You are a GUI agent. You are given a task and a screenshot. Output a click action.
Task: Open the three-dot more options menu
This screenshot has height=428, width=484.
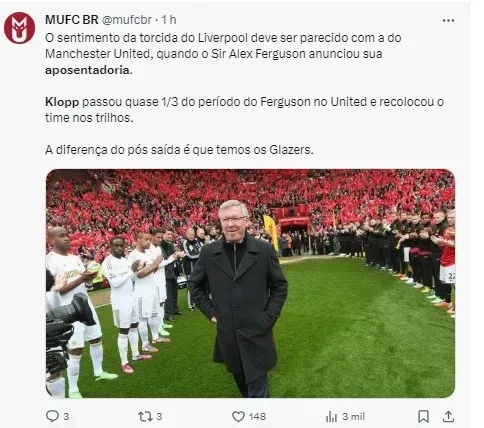pyautogui.click(x=448, y=21)
